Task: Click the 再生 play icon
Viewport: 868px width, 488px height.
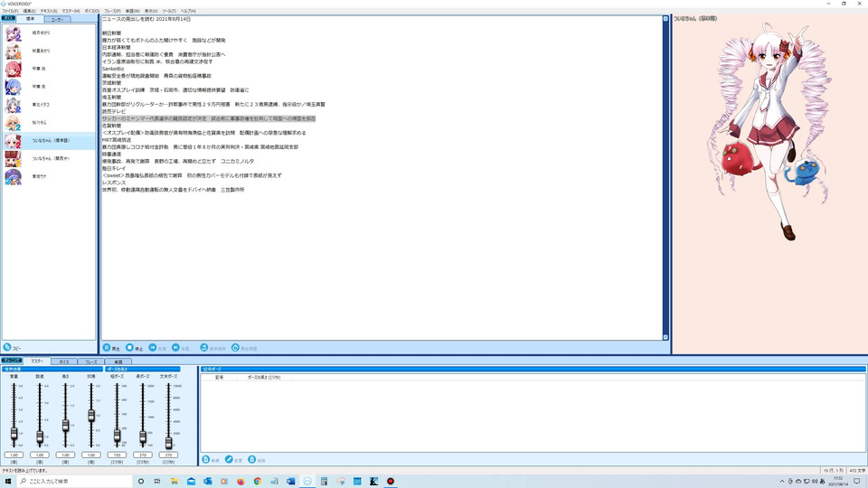Action: click(107, 347)
